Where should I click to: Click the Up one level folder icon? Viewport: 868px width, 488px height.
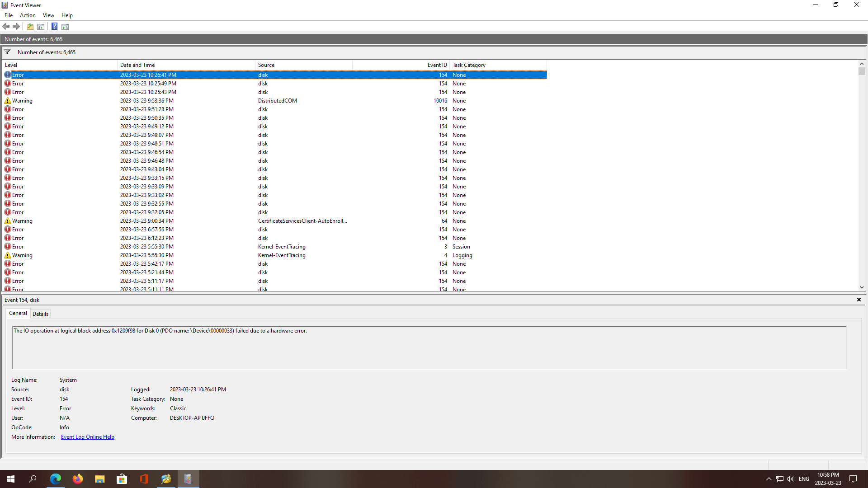(30, 27)
